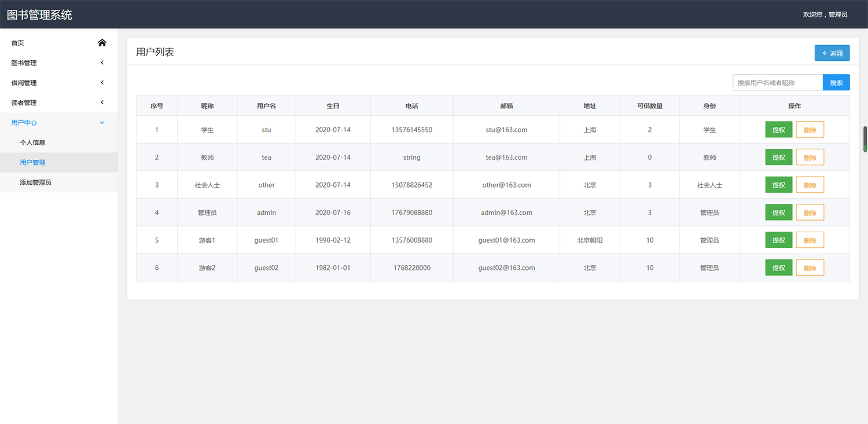
Task: Click 删除 for user guest02
Action: tap(810, 268)
